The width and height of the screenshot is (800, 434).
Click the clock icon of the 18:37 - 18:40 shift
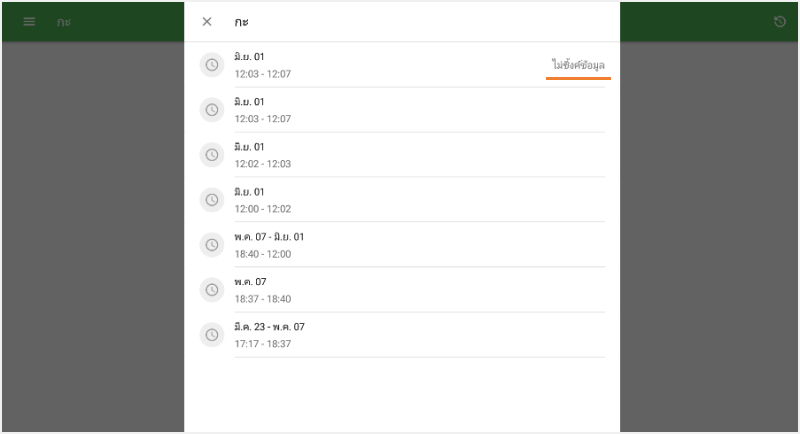point(211,290)
